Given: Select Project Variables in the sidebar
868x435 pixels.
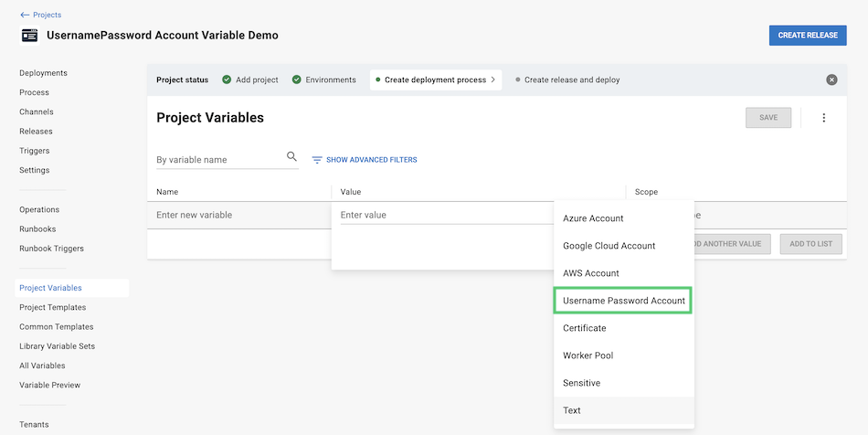Looking at the screenshot, I should (x=72, y=288).
